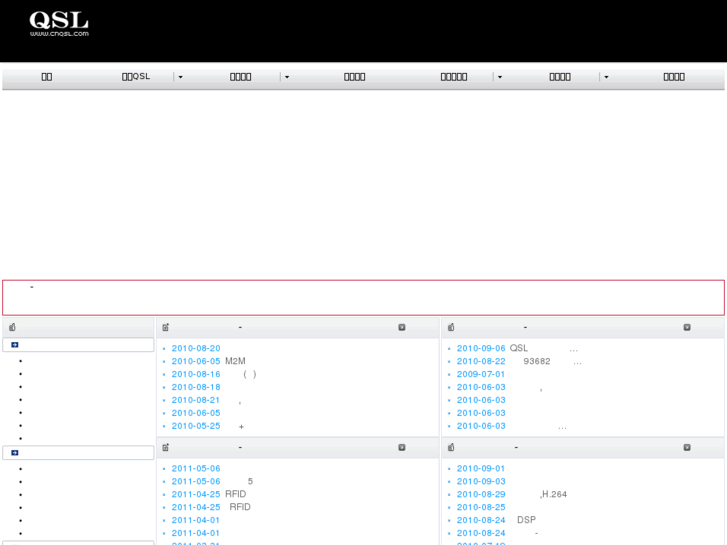Expand the dropdown arrow beside the QSL menu item
This screenshot has width=727, height=545.
[180, 77]
